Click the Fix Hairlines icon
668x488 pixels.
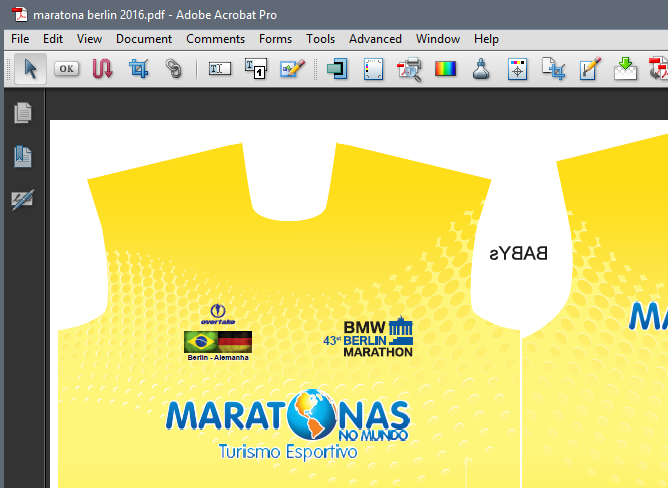pos(590,69)
